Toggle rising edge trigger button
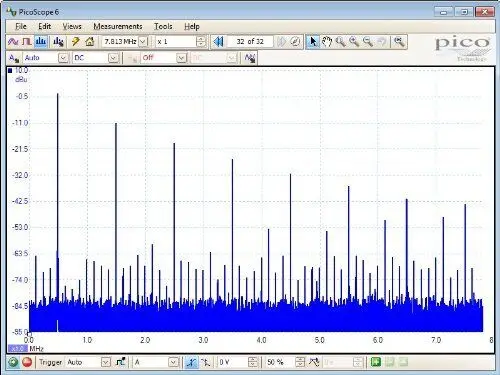The height and width of the screenshot is (375, 500). [x=191, y=362]
